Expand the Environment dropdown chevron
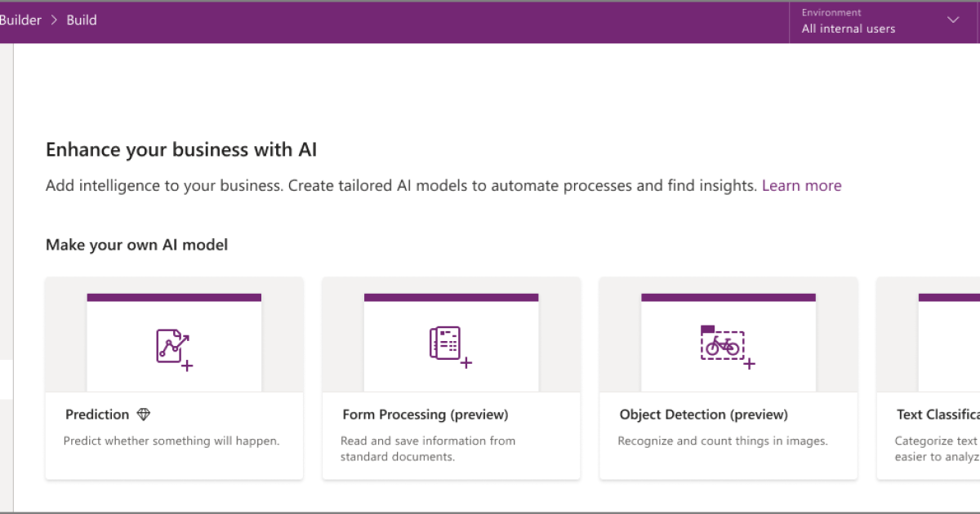This screenshot has height=514, width=980. coord(952,20)
